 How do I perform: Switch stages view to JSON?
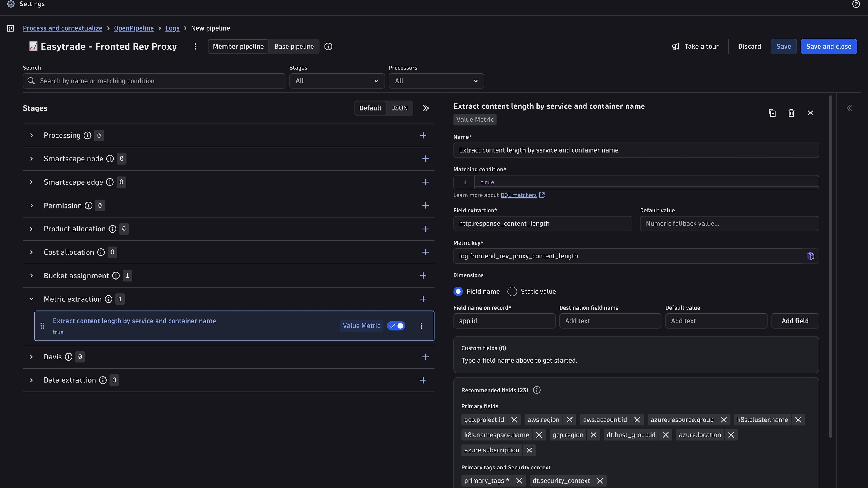tap(400, 108)
